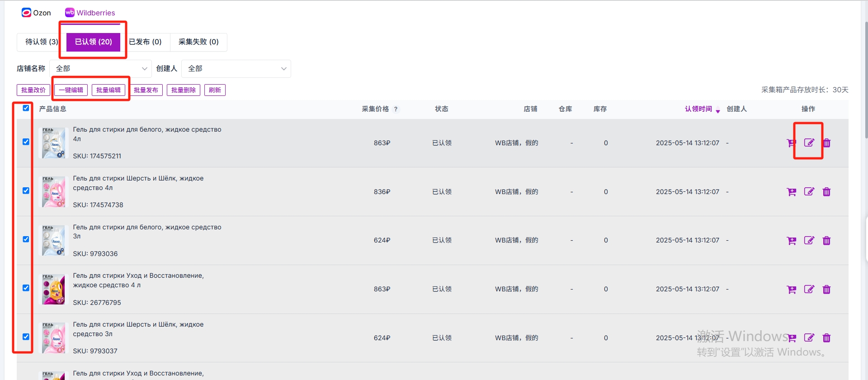Click delete trash icon for SKU 9793036
This screenshot has height=380, width=868.
coord(826,241)
